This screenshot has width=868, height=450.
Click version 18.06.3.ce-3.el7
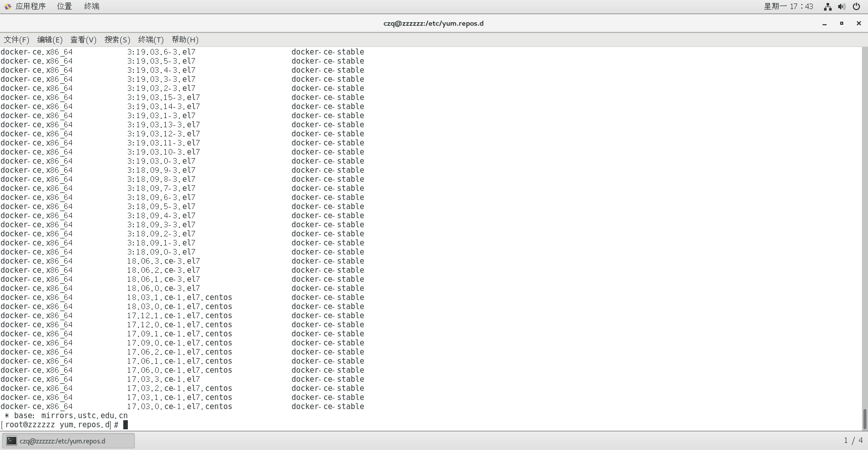163,261
